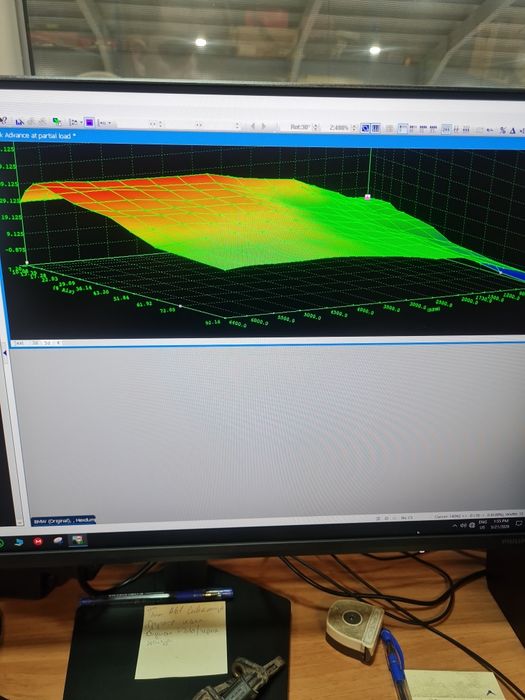
Task: Adjust the Rot:38° rotation spinner arrows
Action: click(x=316, y=127)
